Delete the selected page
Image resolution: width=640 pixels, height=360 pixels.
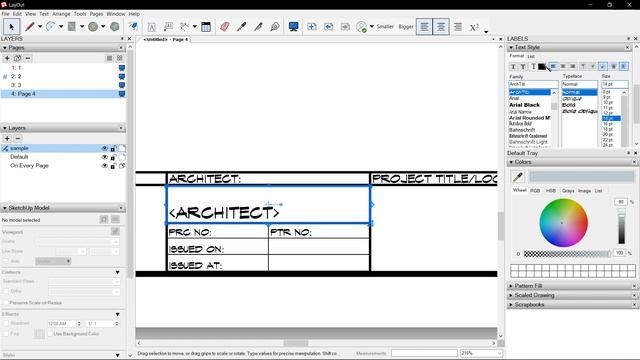click(27, 58)
